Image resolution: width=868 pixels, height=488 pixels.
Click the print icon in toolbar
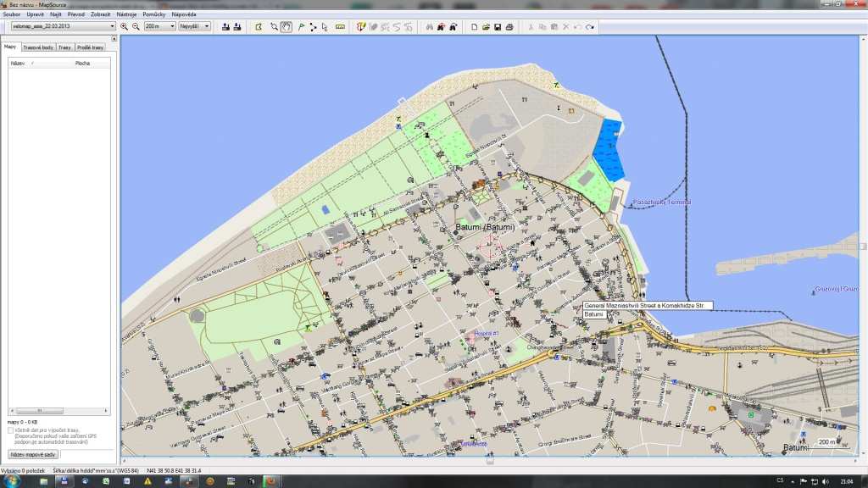[509, 26]
